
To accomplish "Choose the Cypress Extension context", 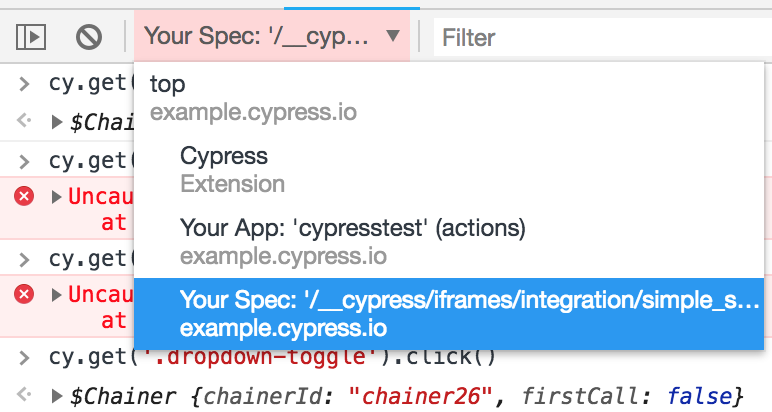I will point(449,170).
